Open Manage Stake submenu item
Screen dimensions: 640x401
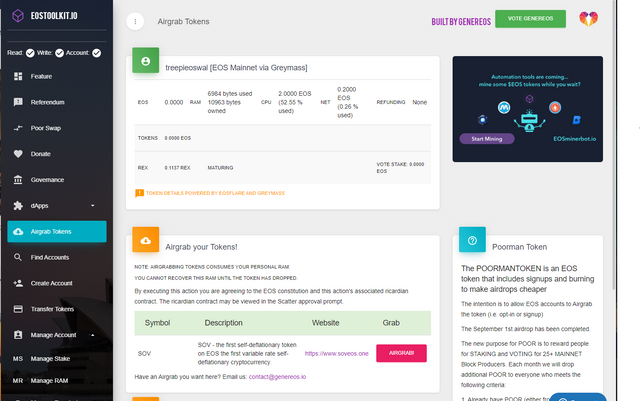pyautogui.click(x=57, y=359)
